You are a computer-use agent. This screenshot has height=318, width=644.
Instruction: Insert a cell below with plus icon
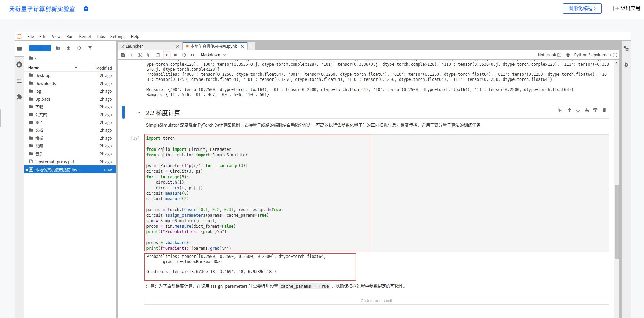(x=132, y=55)
